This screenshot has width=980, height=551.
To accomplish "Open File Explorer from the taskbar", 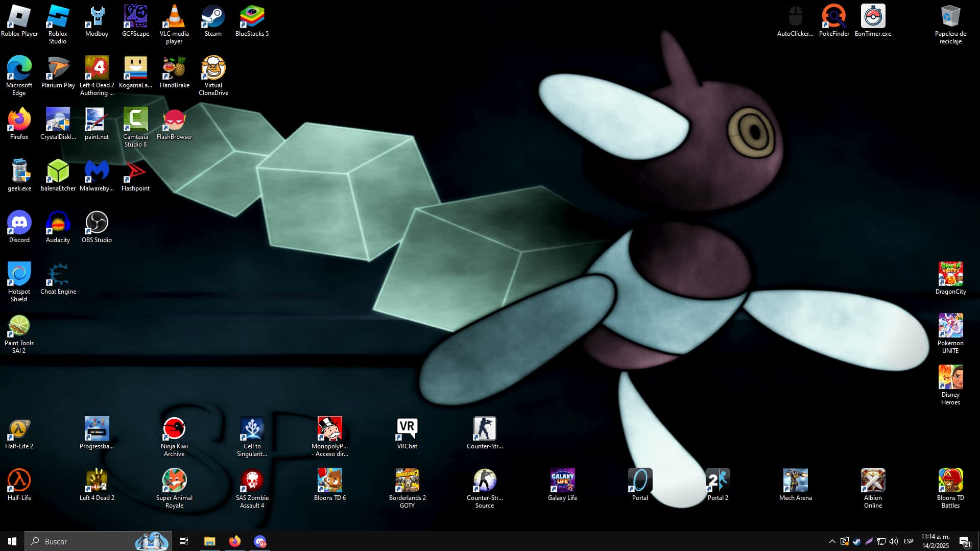I will coord(209,541).
